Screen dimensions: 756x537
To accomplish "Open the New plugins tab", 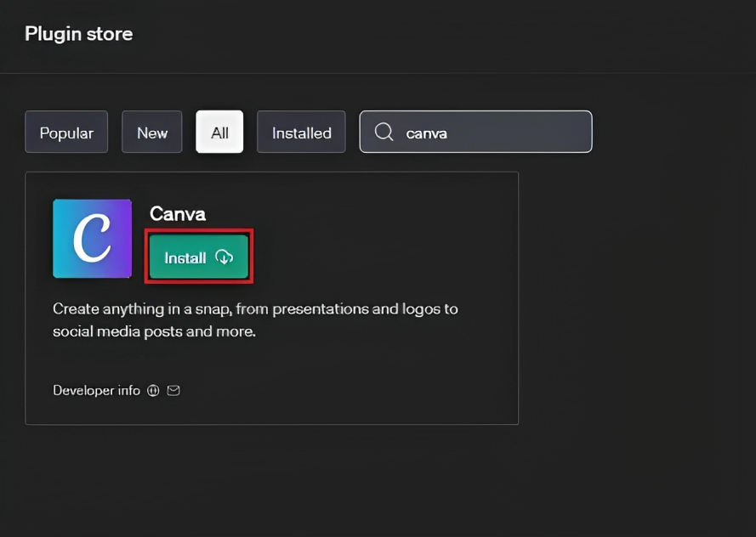I will tap(152, 133).
